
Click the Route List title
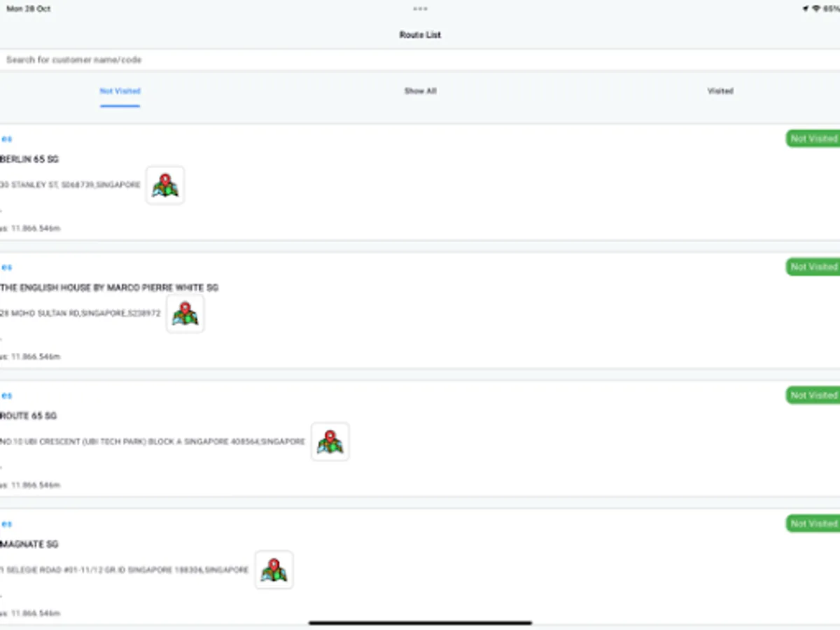click(x=420, y=34)
